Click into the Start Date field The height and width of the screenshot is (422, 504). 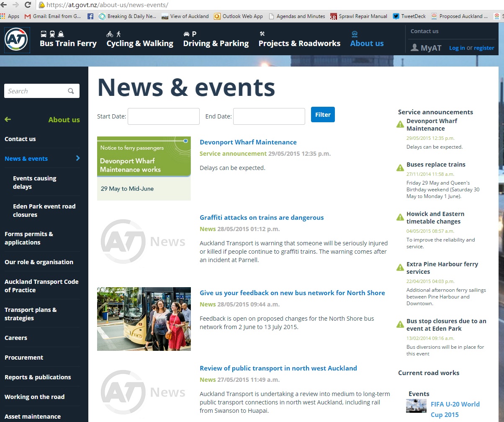coord(163,116)
